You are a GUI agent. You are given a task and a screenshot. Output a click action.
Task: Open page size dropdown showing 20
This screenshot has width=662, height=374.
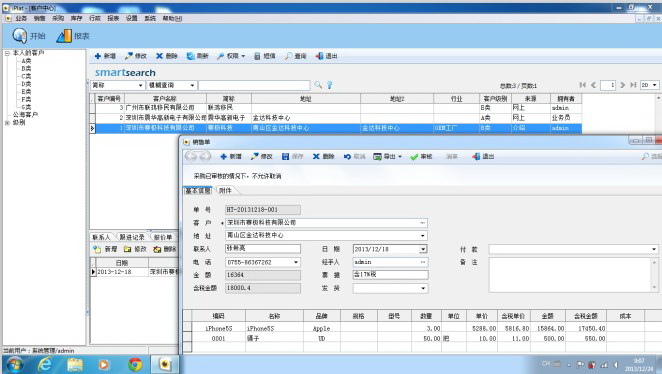tap(654, 85)
